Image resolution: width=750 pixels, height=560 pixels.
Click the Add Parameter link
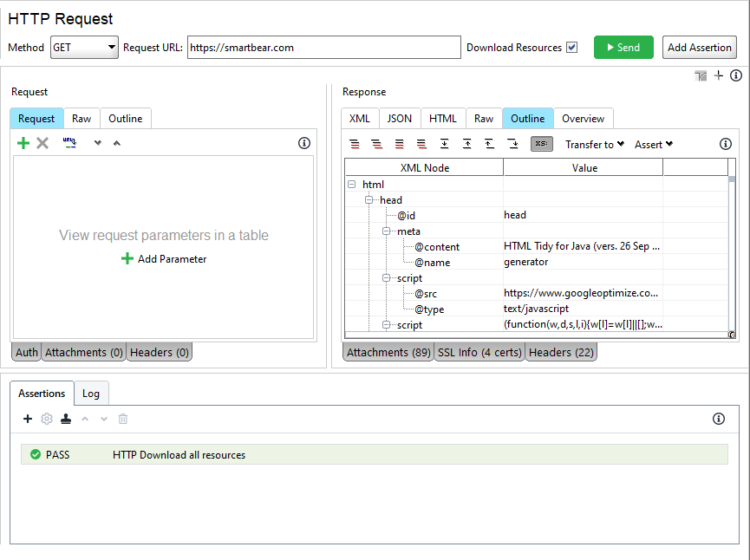pyautogui.click(x=164, y=258)
